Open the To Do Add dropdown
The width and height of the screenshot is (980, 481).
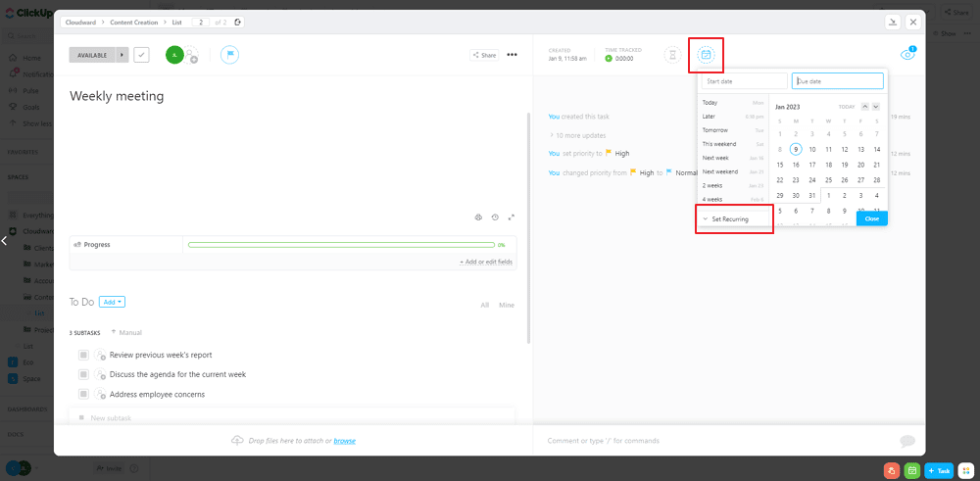112,302
